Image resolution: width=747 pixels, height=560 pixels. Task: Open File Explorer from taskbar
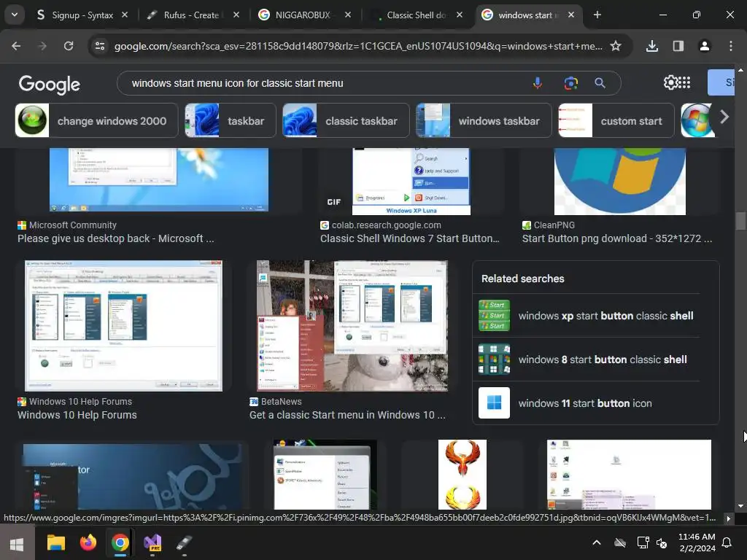coord(55,542)
